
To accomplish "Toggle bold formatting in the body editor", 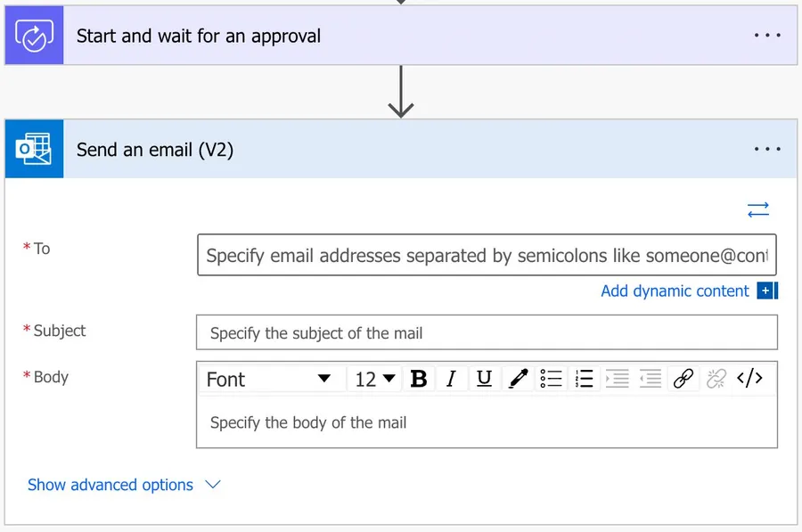I will 418,379.
